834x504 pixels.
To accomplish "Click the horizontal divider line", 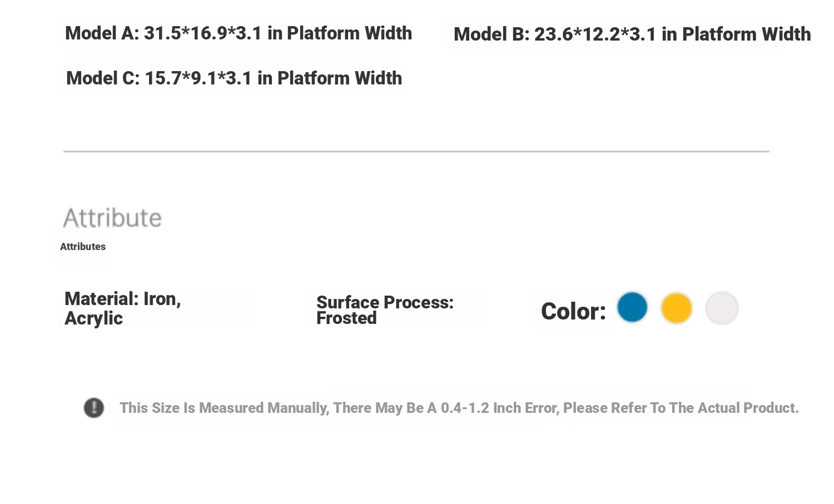I will coord(416,151).
